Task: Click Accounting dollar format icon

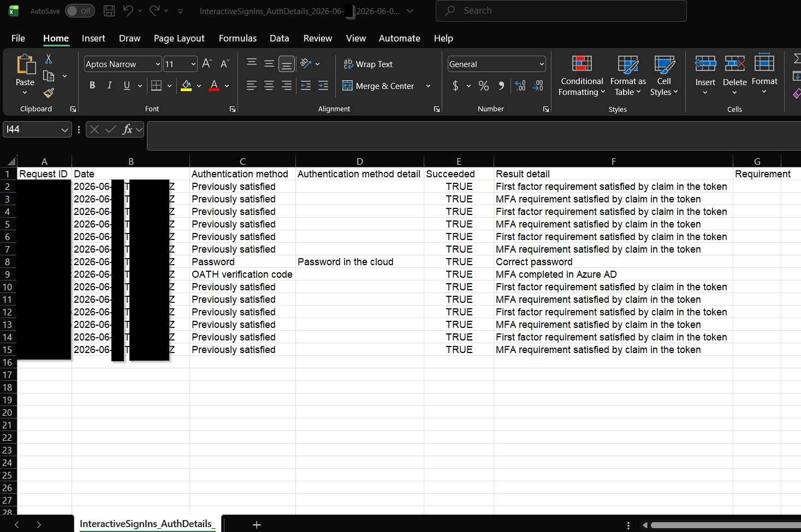Action: (455, 86)
